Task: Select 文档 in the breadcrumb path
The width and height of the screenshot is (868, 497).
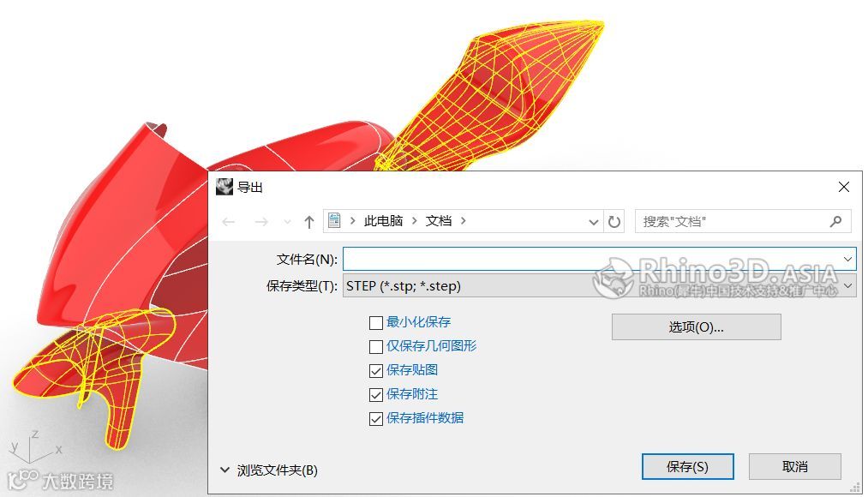Action: pyautogui.click(x=439, y=221)
